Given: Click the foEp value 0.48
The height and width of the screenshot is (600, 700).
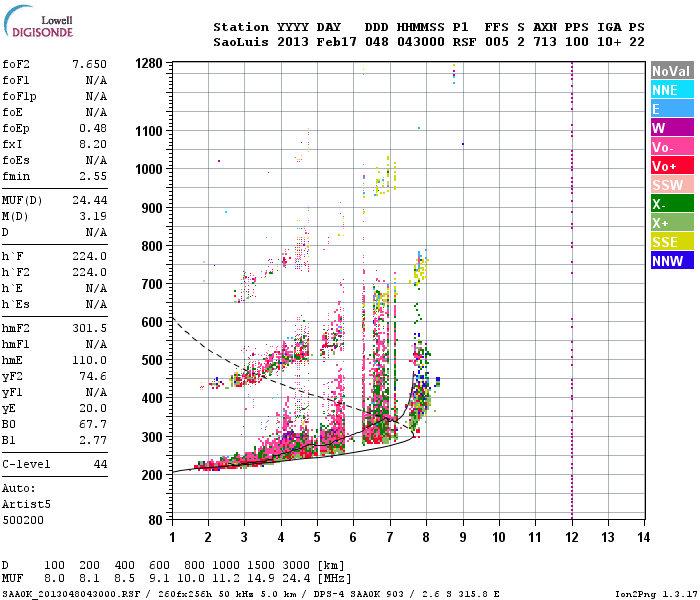Looking at the screenshot, I should (93, 128).
